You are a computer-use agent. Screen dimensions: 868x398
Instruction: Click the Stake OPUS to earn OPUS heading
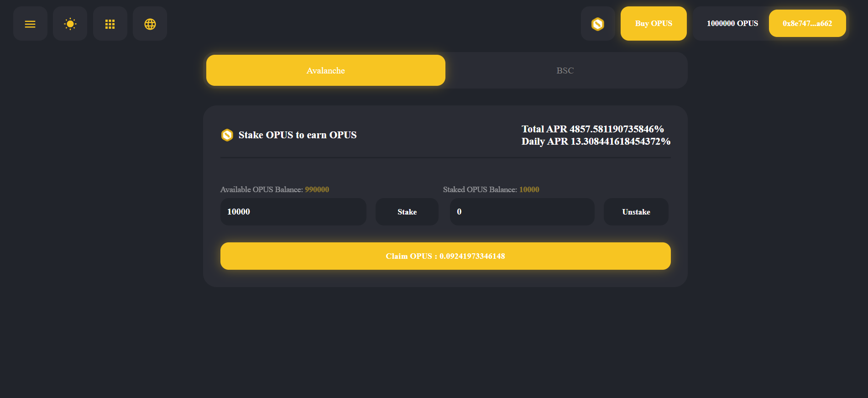[x=298, y=135]
